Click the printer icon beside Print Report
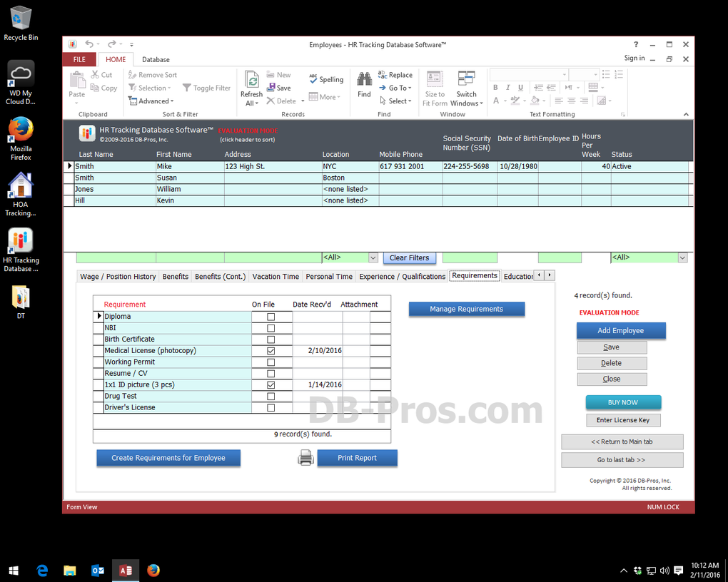Screen dimensions: 728x582 (x=305, y=458)
